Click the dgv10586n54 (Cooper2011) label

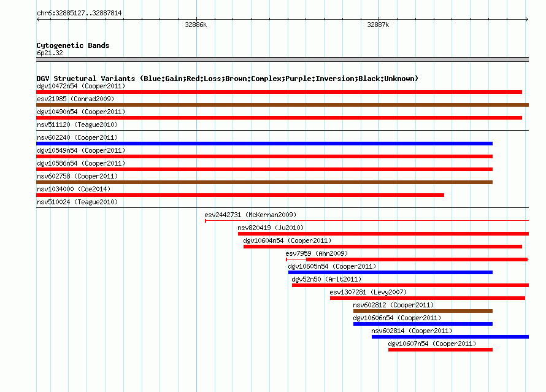pyautogui.click(x=81, y=163)
